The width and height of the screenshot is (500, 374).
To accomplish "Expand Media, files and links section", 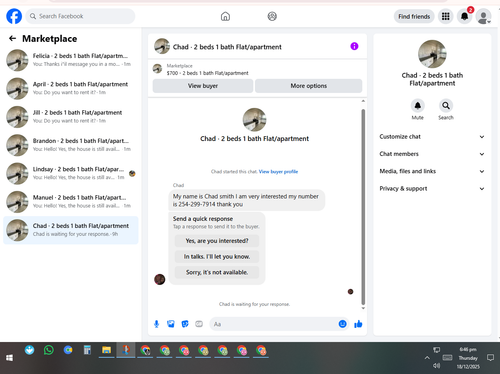I will pyautogui.click(x=432, y=171).
